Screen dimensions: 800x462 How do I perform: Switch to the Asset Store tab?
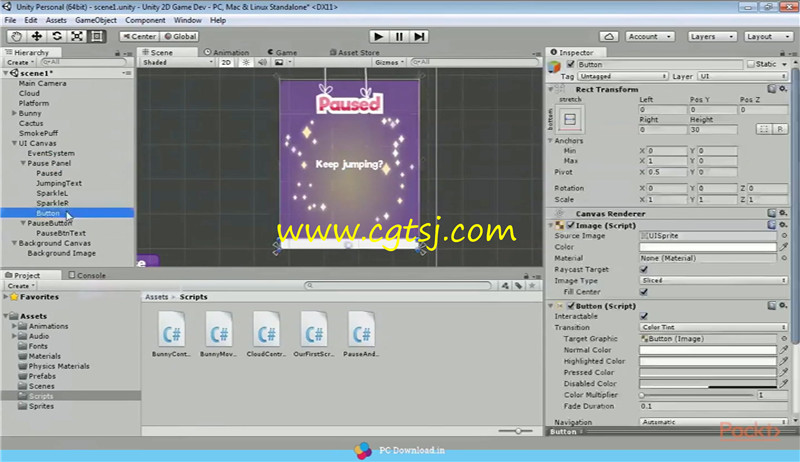[x=354, y=52]
